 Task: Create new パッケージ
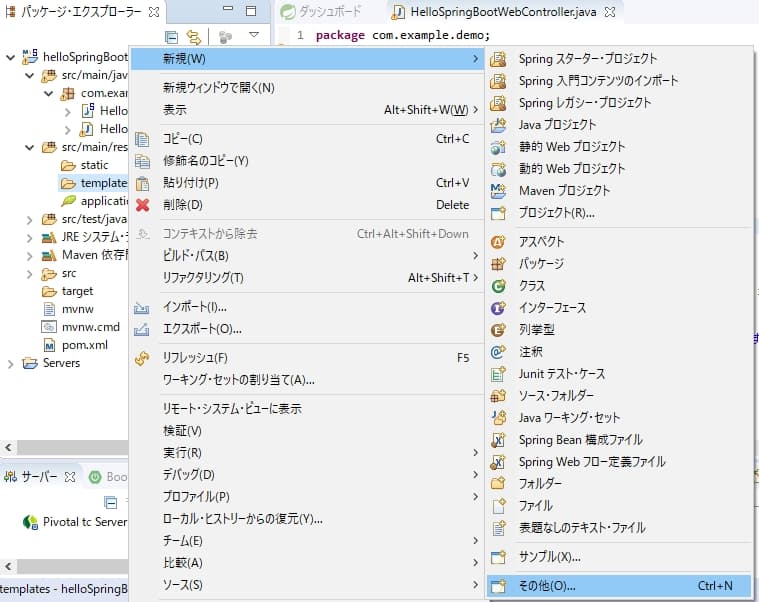(618, 264)
